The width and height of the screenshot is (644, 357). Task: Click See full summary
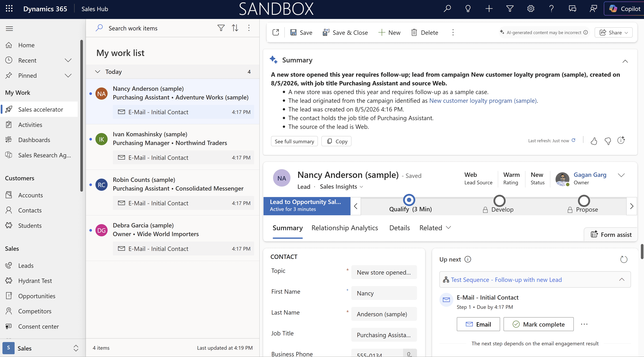pyautogui.click(x=294, y=141)
